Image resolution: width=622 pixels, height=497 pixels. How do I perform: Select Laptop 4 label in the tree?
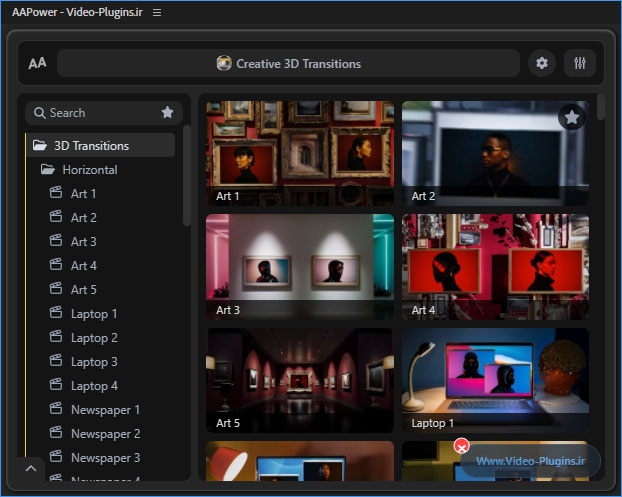point(94,386)
